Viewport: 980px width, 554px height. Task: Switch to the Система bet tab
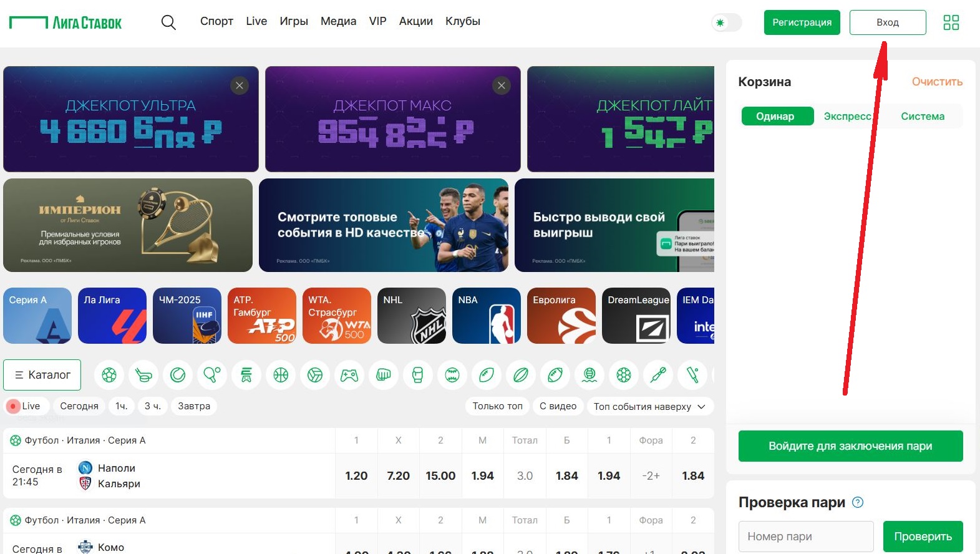point(923,116)
